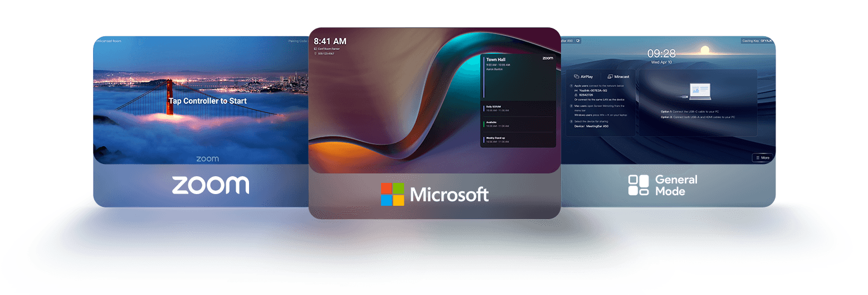Open the Weekly Stand-up meeting
868x295 pixels.
coord(518,139)
